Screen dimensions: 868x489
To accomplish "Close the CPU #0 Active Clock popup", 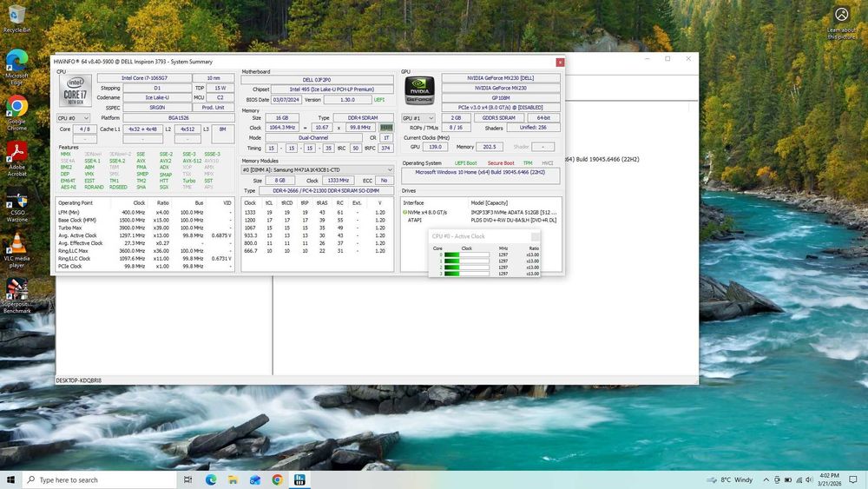I will click(x=535, y=236).
